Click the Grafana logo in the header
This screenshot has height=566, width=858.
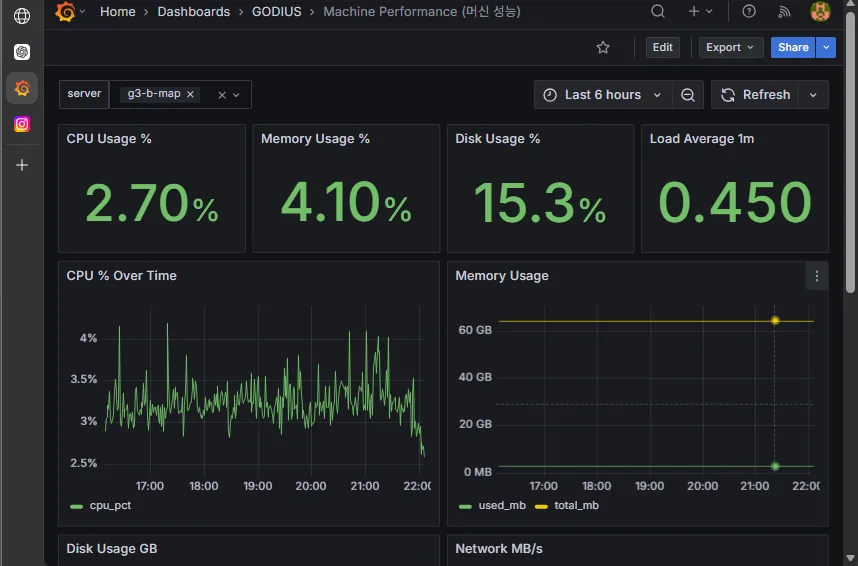65,11
